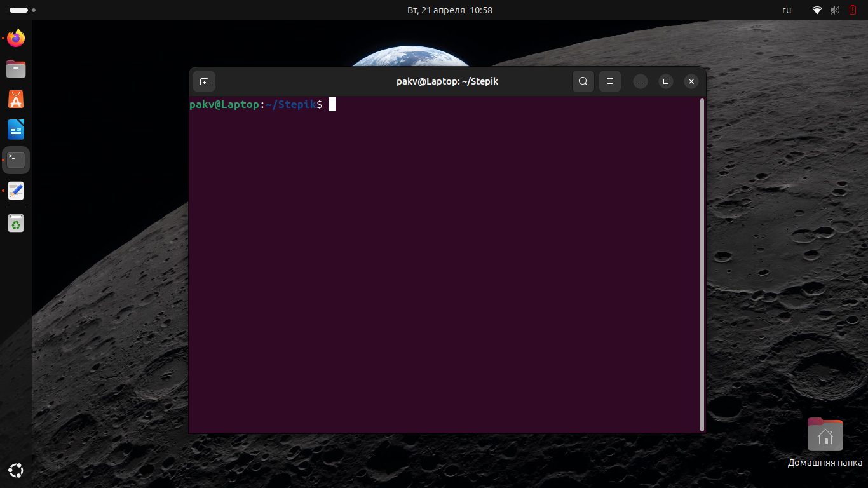Open the calendar from date and time
868x488 pixels.
click(x=449, y=10)
